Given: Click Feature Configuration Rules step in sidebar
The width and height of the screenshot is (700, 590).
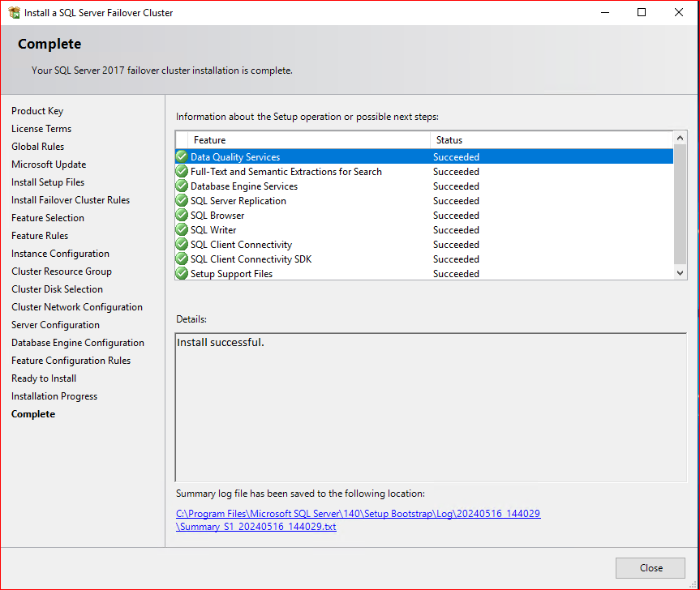Looking at the screenshot, I should (71, 361).
